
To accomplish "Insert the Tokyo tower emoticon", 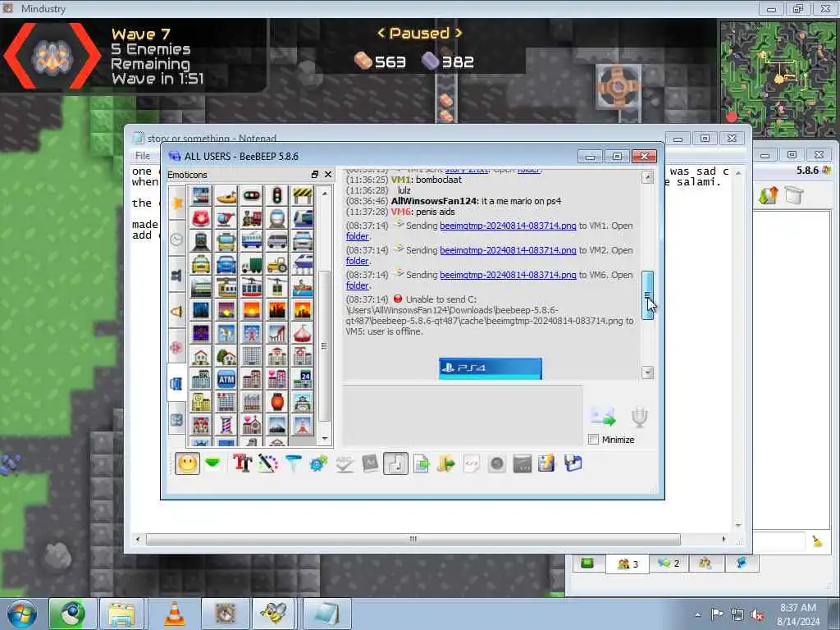I will [302, 425].
